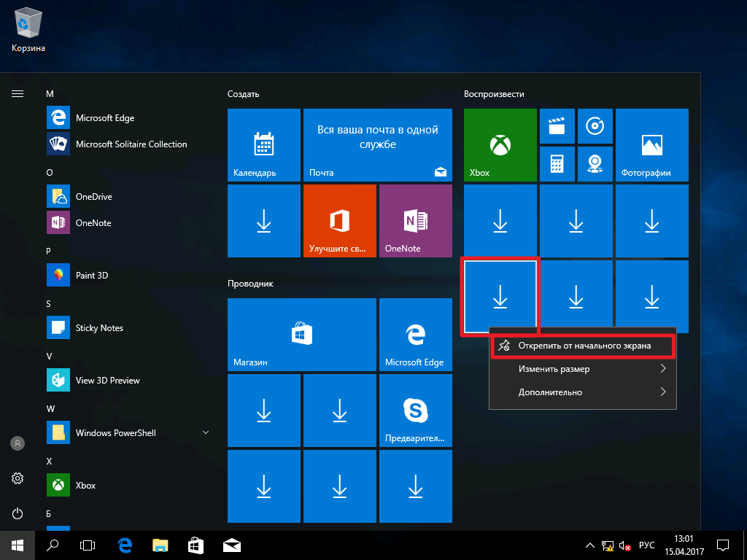The height and width of the screenshot is (560, 747).
Task: Open the clock showing 13:01
Action: point(684,545)
